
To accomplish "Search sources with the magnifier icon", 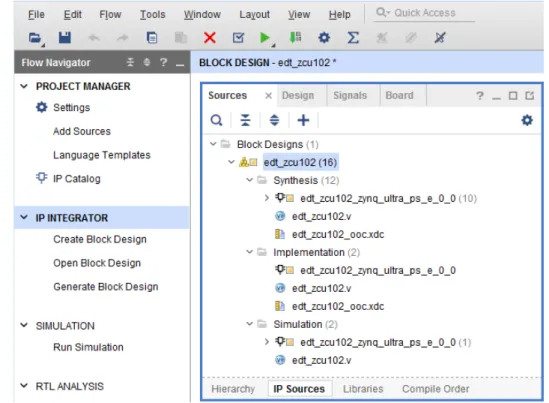I will 216,120.
